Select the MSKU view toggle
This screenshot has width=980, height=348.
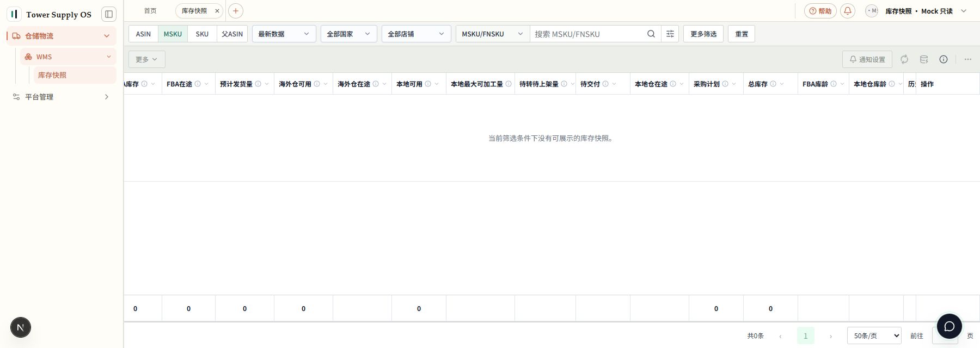point(173,34)
